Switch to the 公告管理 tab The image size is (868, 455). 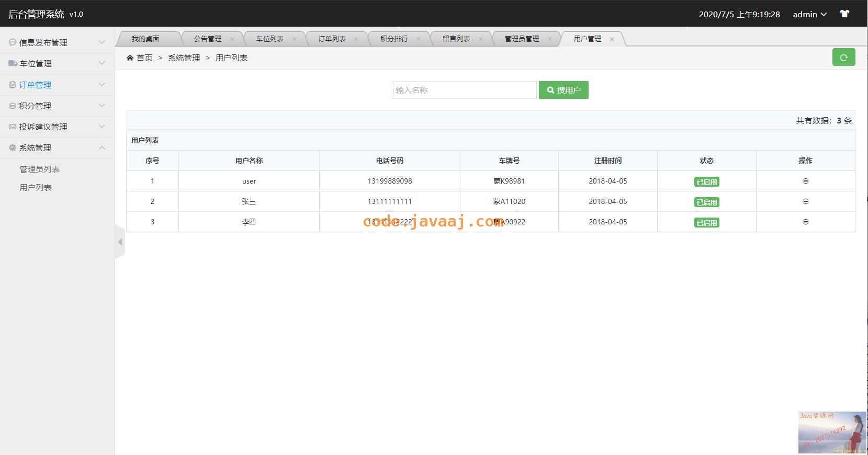tap(208, 39)
